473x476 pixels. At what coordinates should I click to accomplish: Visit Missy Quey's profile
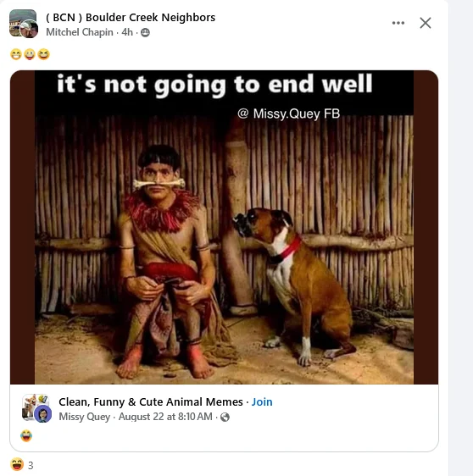85,417
